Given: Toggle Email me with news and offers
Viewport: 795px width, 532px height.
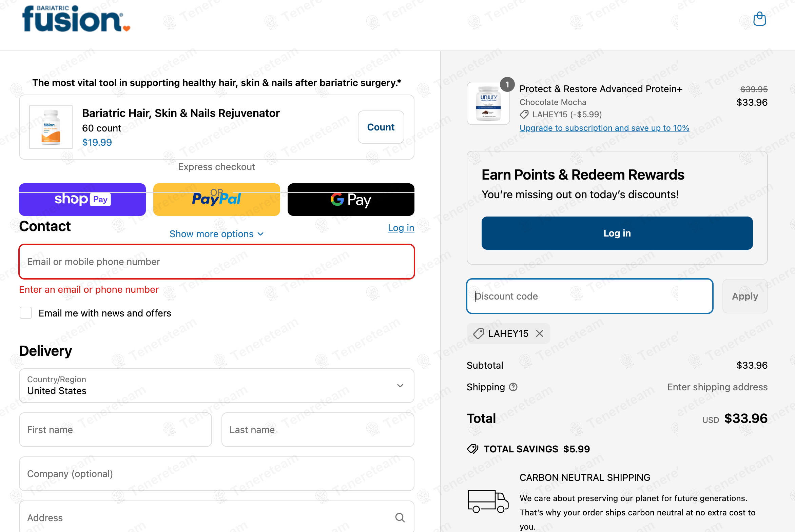Looking at the screenshot, I should 26,313.
